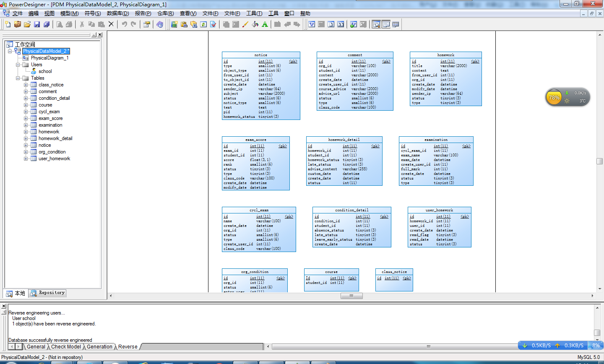
Task: Switch to the Check Model output tab
Action: tap(66, 347)
